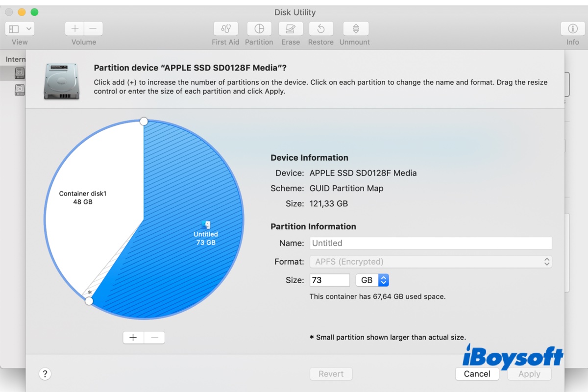Open the GB size unit dropdown
Image resolution: width=588 pixels, height=392 pixels.
tap(372, 280)
